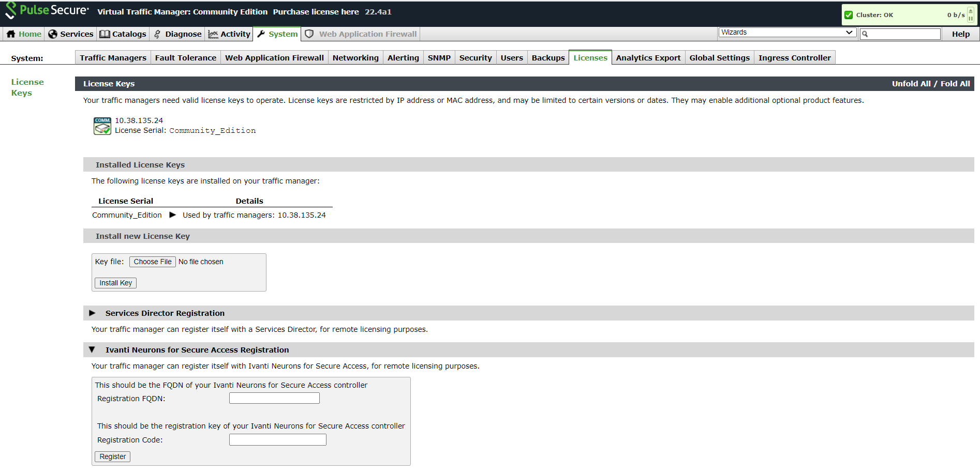Open the Global Settings tab
980x473 pixels.
(719, 58)
